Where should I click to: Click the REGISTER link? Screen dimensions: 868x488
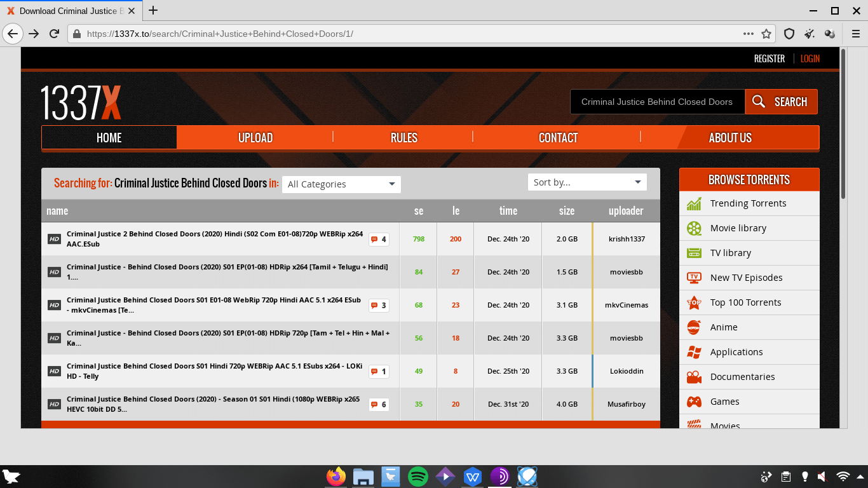770,58
